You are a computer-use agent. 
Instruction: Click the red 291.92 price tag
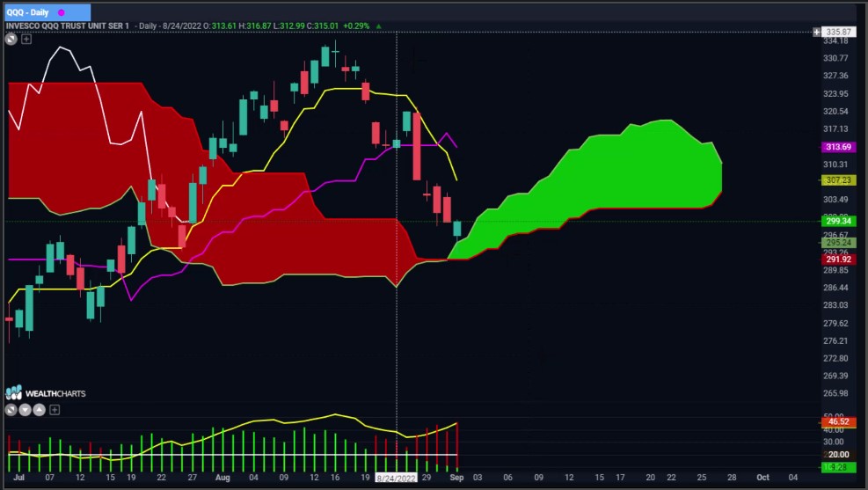click(x=838, y=260)
